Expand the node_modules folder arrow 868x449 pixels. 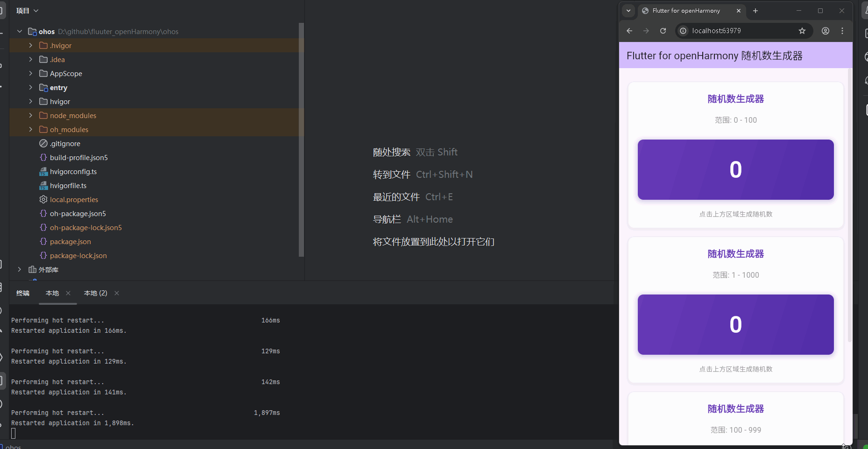pyautogui.click(x=31, y=115)
